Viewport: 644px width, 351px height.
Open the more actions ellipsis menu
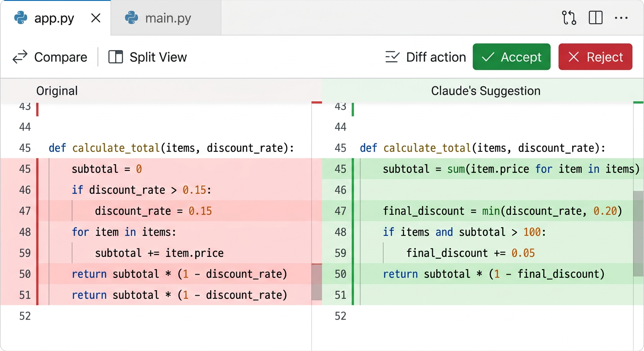(621, 18)
